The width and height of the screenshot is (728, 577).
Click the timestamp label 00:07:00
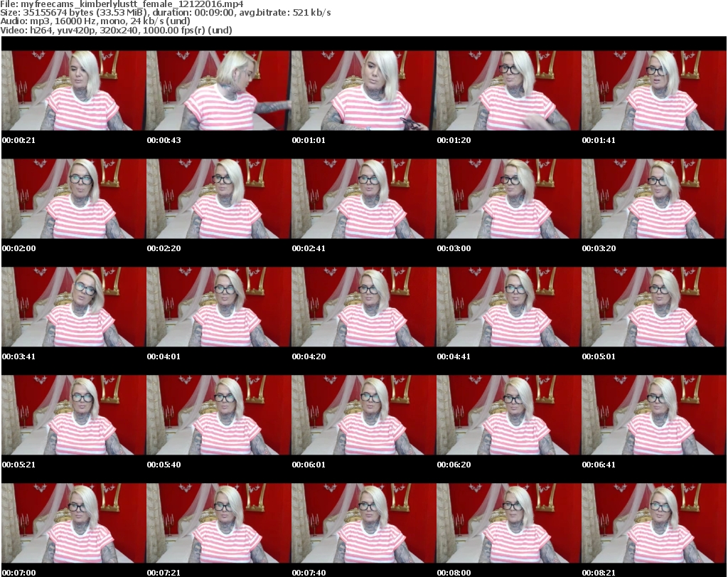(18, 572)
